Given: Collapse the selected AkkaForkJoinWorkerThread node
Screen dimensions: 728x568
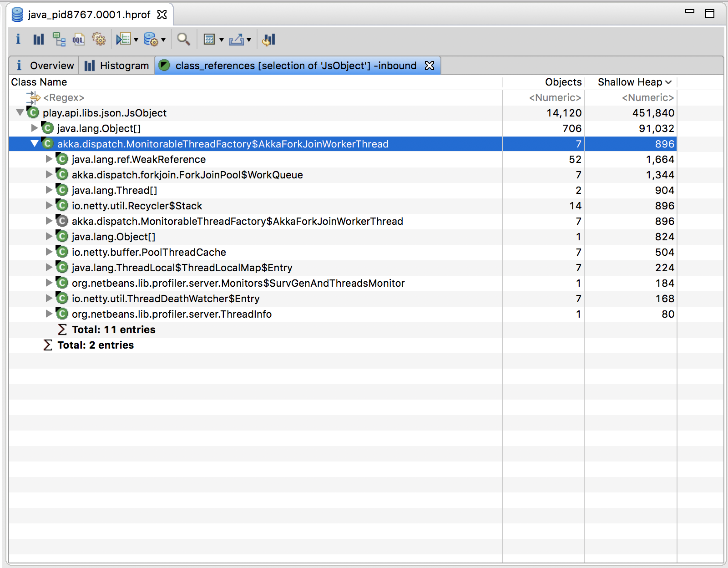Looking at the screenshot, I should click(x=34, y=143).
